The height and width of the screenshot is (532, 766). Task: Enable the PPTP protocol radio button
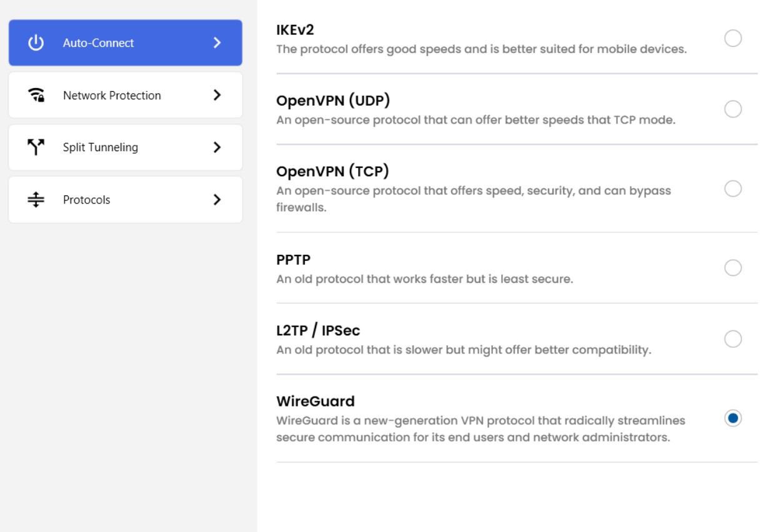pos(733,268)
